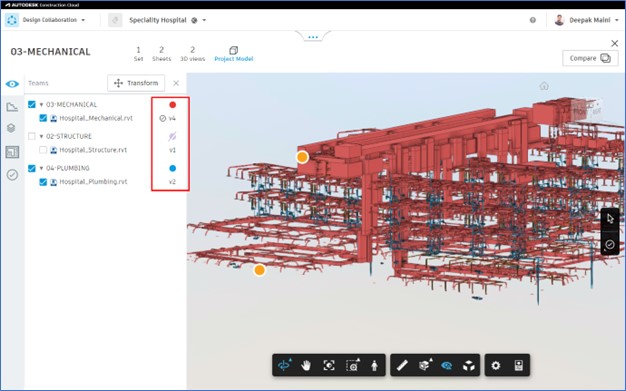The width and height of the screenshot is (626, 391).
Task: Click the Home view icon
Action: tap(544, 85)
